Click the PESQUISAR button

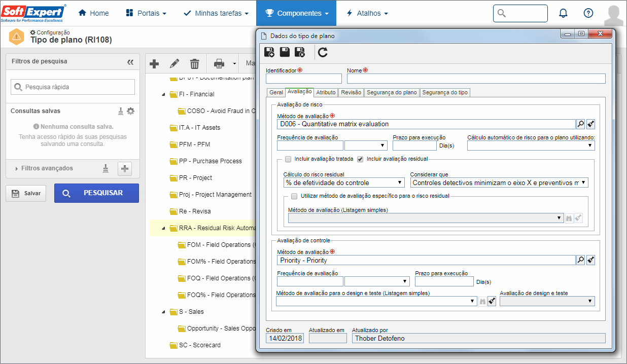(x=96, y=193)
